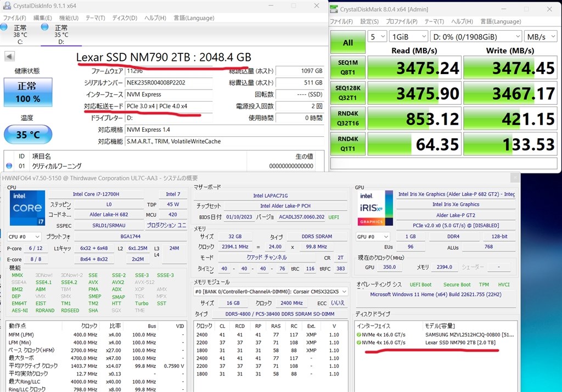562x392 pixels.
Task: Run the SEQ1M Q8T1 test button
Action: coord(348,67)
